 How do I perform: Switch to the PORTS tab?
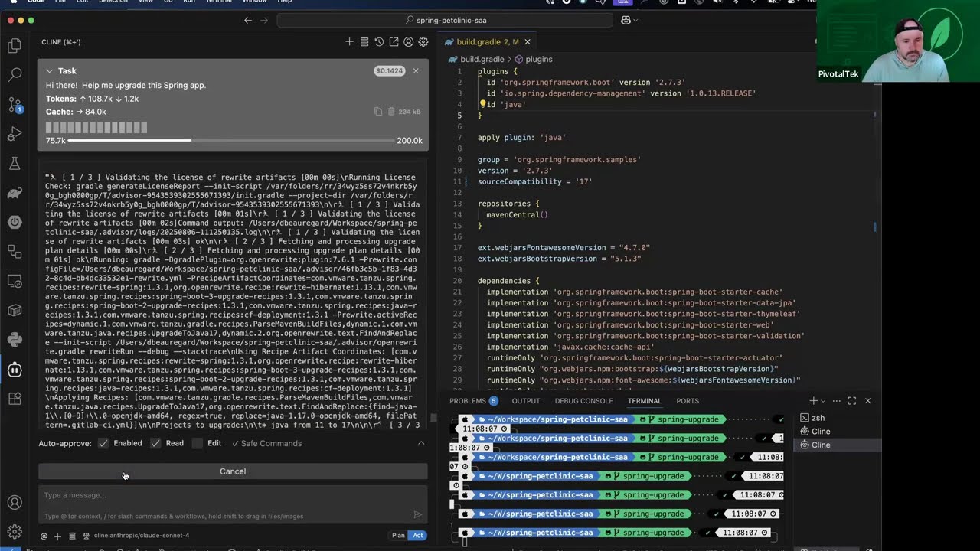point(688,401)
